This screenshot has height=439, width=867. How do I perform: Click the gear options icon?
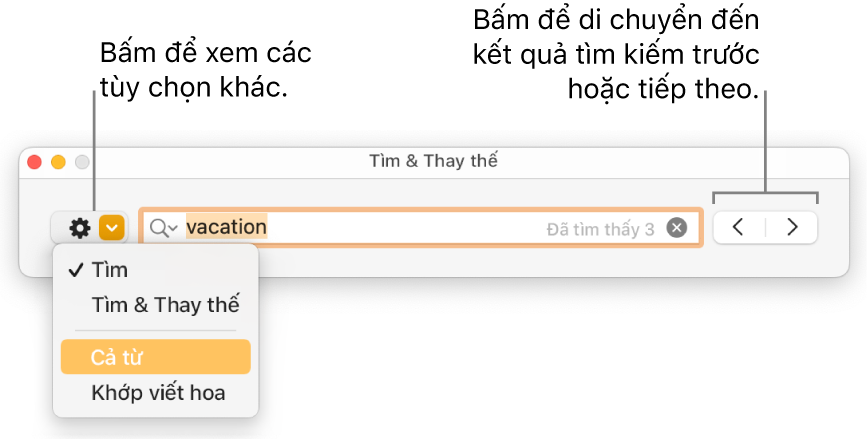(x=79, y=228)
